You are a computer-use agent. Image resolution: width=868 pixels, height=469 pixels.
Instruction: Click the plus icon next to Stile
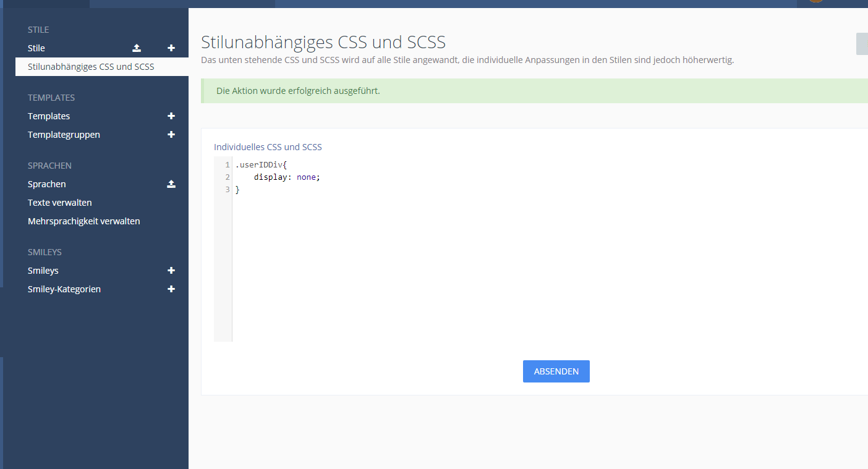tap(171, 48)
